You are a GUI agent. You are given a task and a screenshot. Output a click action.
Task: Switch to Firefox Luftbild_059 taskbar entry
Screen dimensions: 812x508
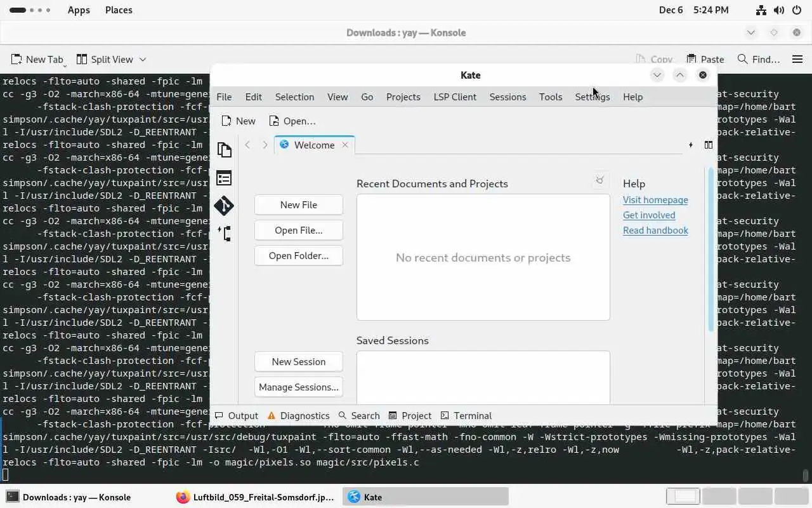pyautogui.click(x=255, y=497)
